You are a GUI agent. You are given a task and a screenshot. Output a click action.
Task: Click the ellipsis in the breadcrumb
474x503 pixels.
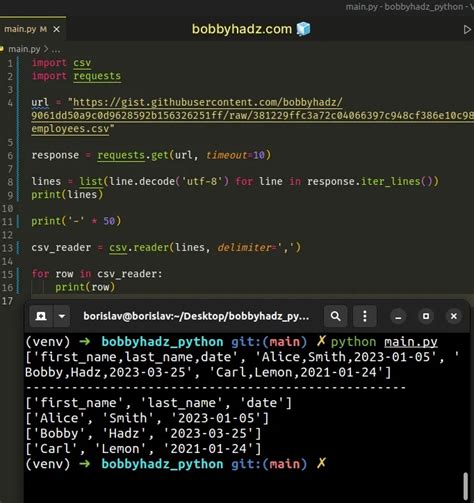56,50
